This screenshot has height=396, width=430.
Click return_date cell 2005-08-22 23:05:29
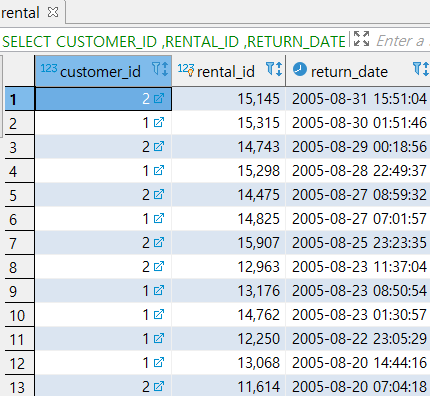358,339
